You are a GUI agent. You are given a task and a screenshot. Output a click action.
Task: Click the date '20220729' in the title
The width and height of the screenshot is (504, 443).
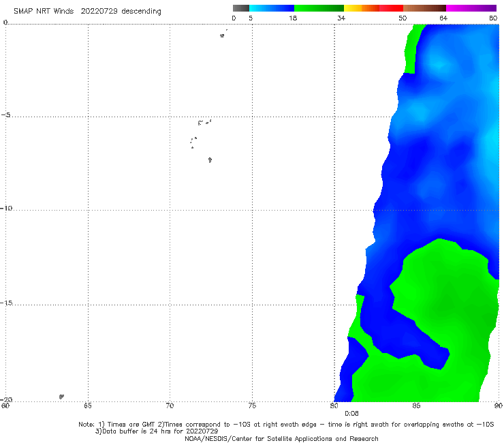point(99,12)
